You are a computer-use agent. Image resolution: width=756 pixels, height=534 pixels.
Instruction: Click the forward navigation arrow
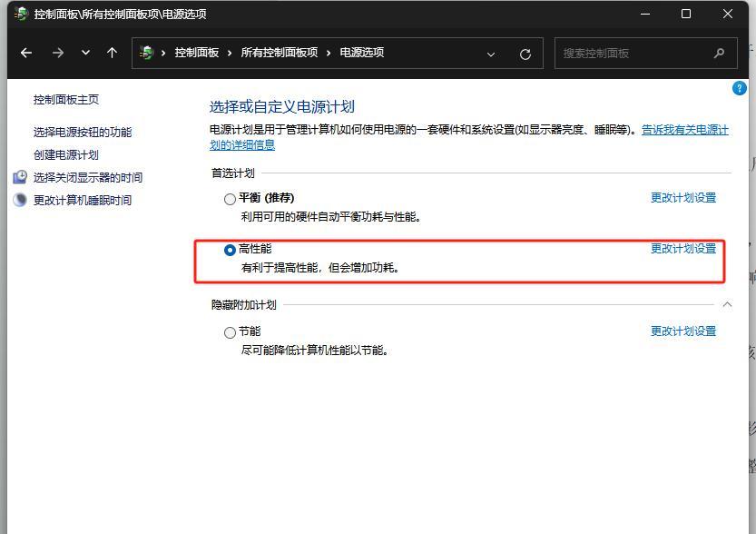point(58,53)
